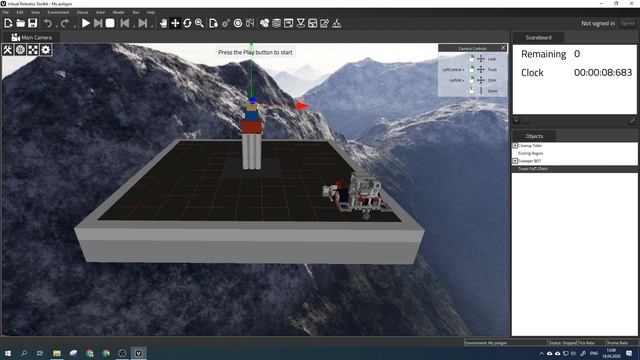Image resolution: width=640 pixels, height=360 pixels.
Task: Click the gears toolbar icon
Action: coord(226,23)
